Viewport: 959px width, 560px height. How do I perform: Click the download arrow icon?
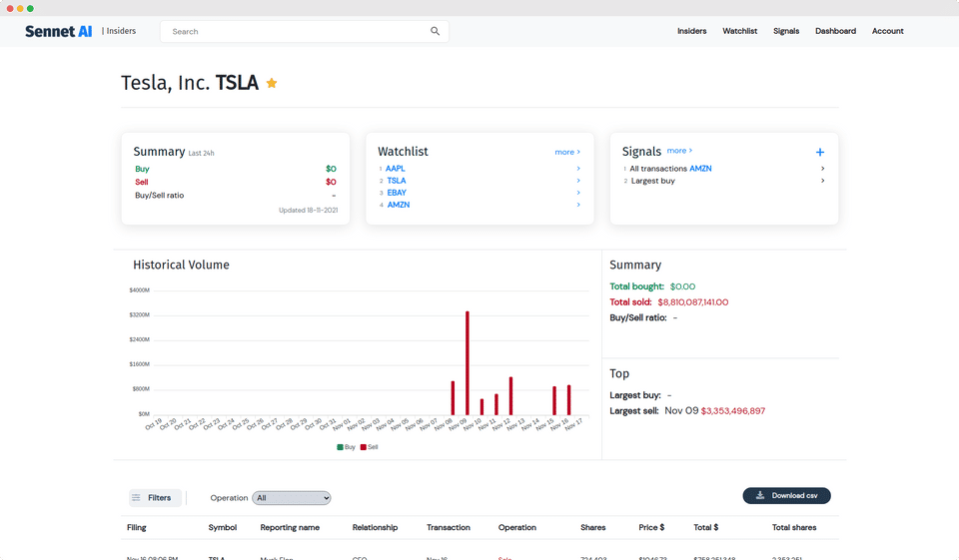pos(760,496)
